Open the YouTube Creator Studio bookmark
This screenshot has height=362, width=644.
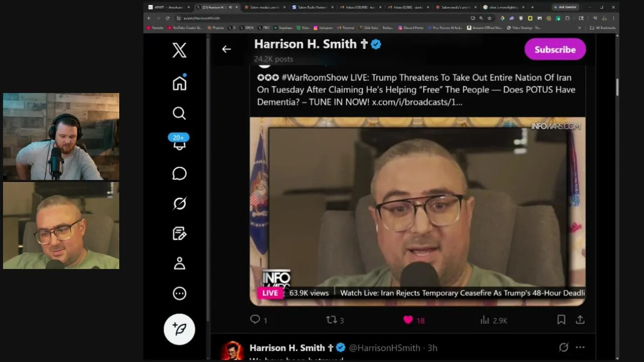pyautogui.click(x=185, y=28)
